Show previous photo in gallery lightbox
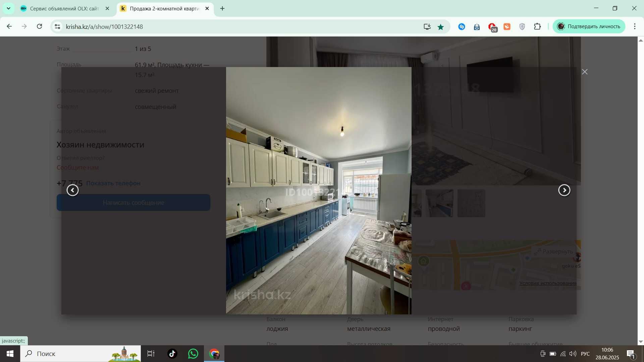This screenshot has width=644, height=362. [x=72, y=190]
